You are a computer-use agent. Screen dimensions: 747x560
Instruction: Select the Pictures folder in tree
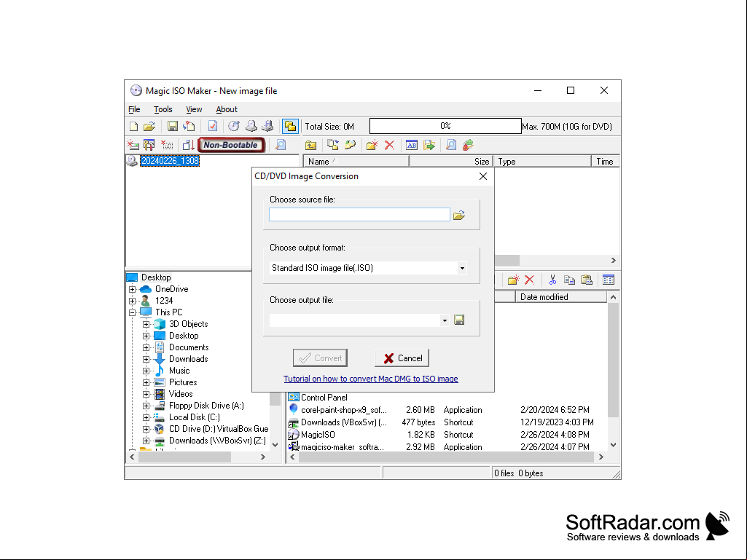(x=182, y=382)
